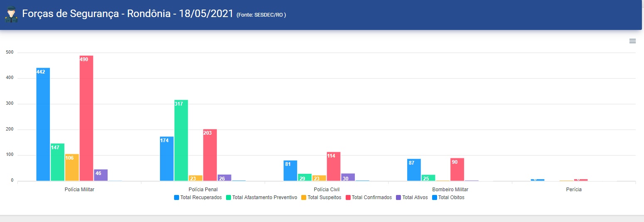Click the red Total Confirmados legend marker
644x222 pixels.
click(x=348, y=198)
